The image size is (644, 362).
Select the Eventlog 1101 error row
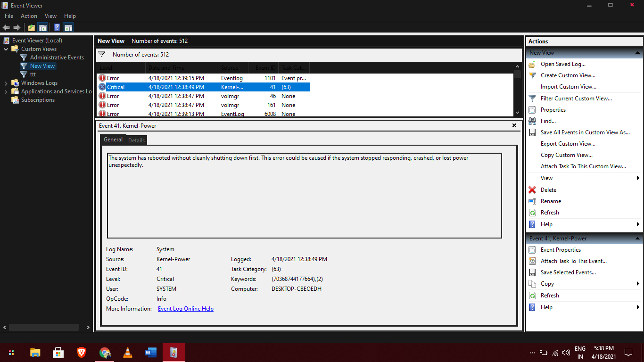(203, 78)
